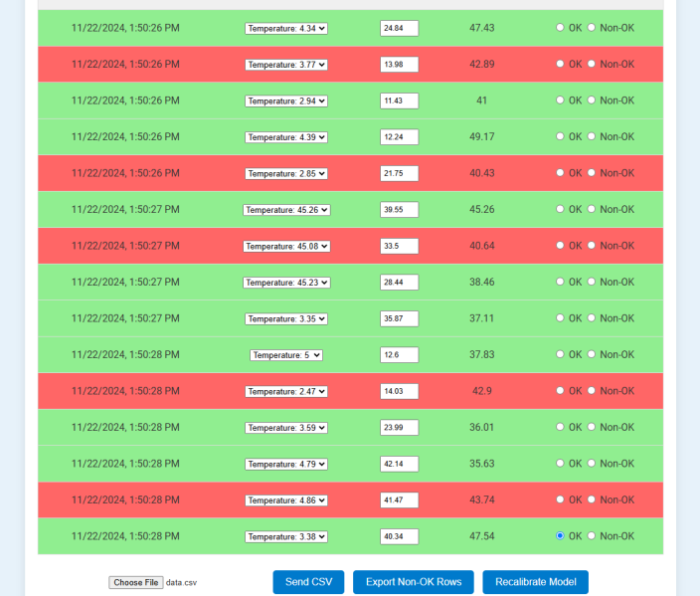The height and width of the screenshot is (596, 700).
Task: Select Non-OK for the 36.01 row
Action: [592, 427]
